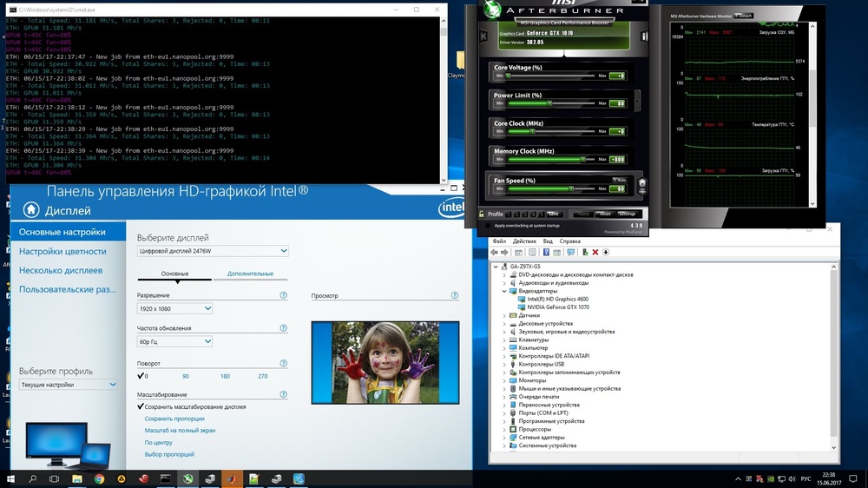Screen dimensions: 868x488
Task: Adjust the Power Limit slider
Action: pyautogui.click(x=551, y=103)
